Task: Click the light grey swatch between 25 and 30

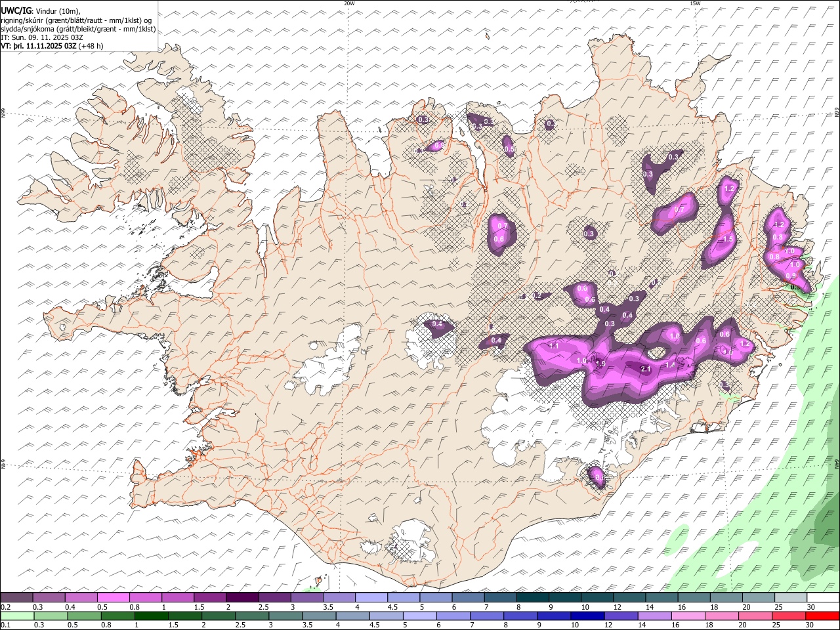Action: pos(791,598)
